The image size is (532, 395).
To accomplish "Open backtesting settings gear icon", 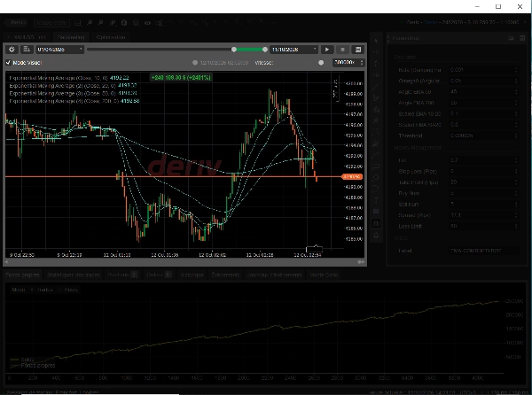I will [12, 50].
